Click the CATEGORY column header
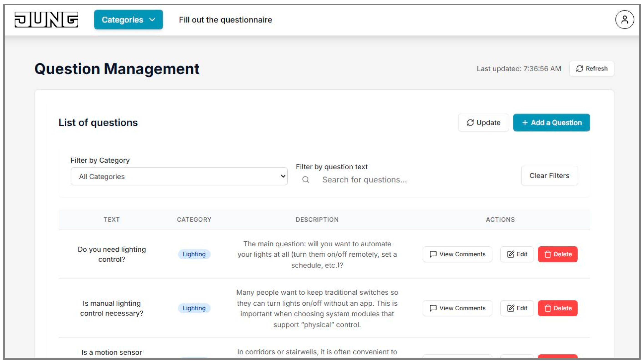Viewport: 644px width, 364px height. (x=194, y=219)
